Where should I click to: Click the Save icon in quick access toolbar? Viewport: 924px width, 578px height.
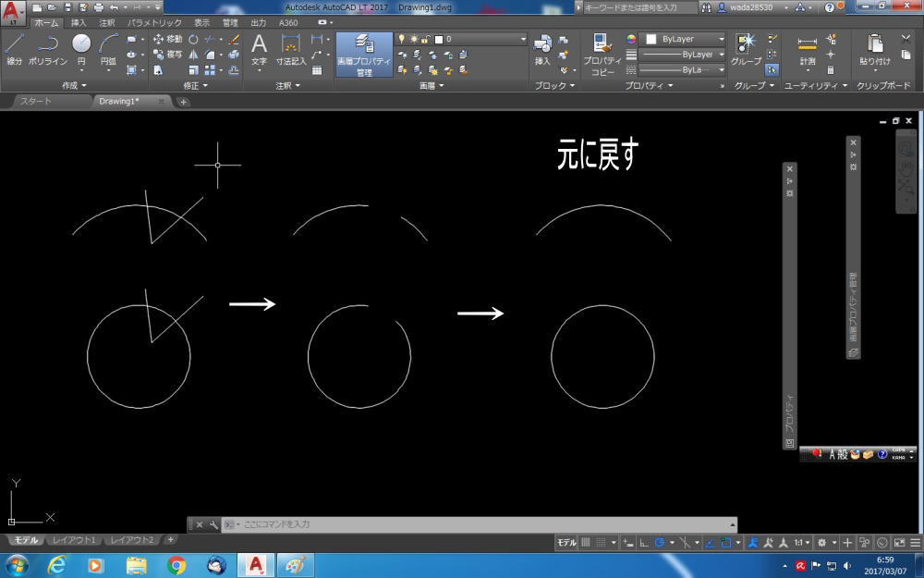pyautogui.click(x=67, y=7)
